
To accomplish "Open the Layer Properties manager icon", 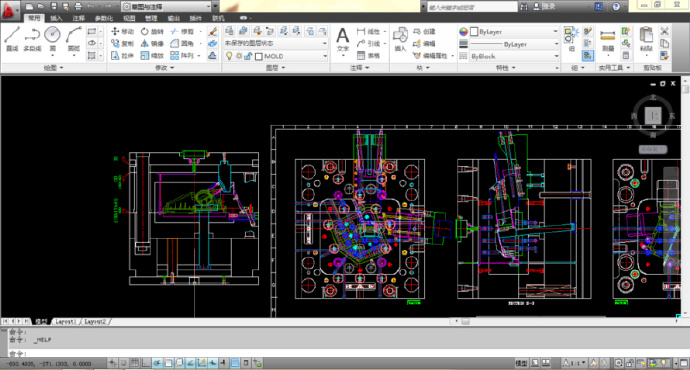I will pos(229,31).
